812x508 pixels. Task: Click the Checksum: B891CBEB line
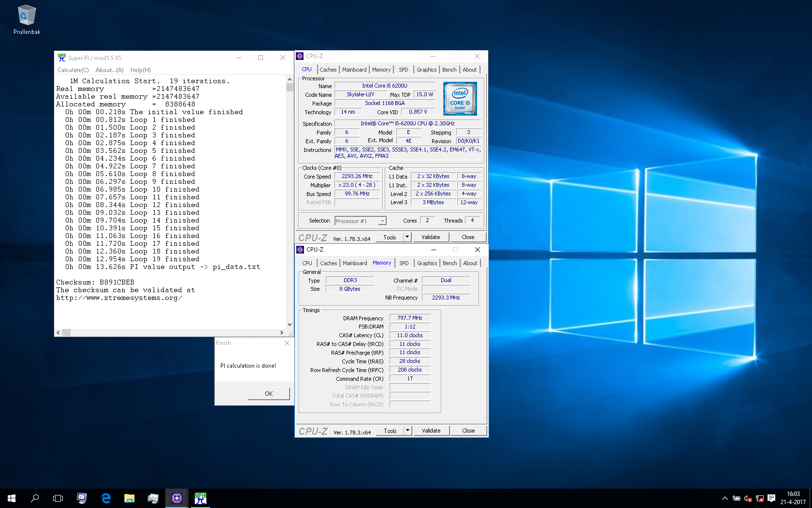click(95, 283)
